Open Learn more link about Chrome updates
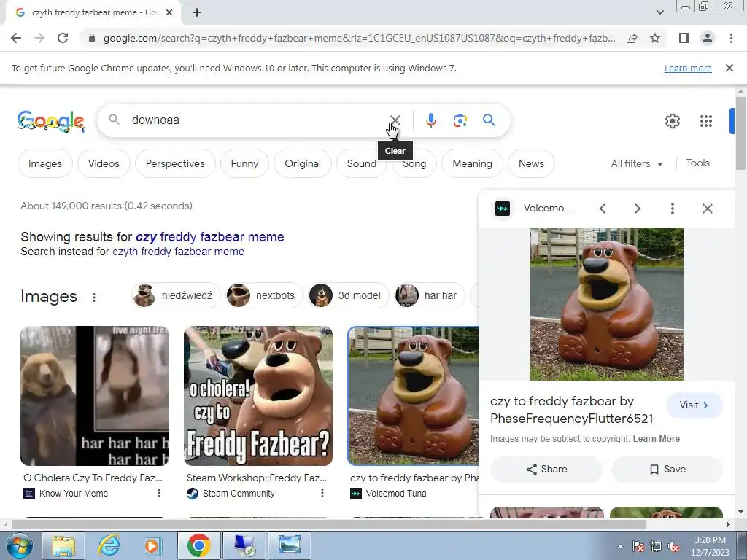Viewport: 747px width, 560px height. click(688, 68)
